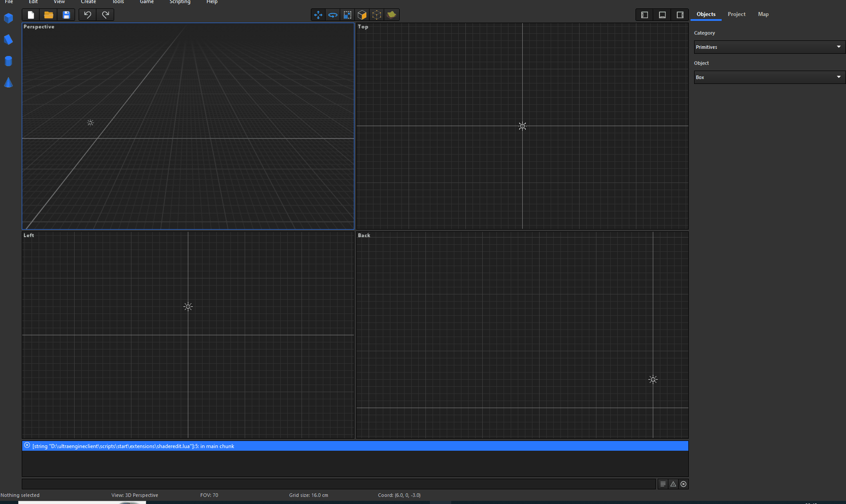Toggle the bottom console panel
Screen dimensions: 846x504
662,15
